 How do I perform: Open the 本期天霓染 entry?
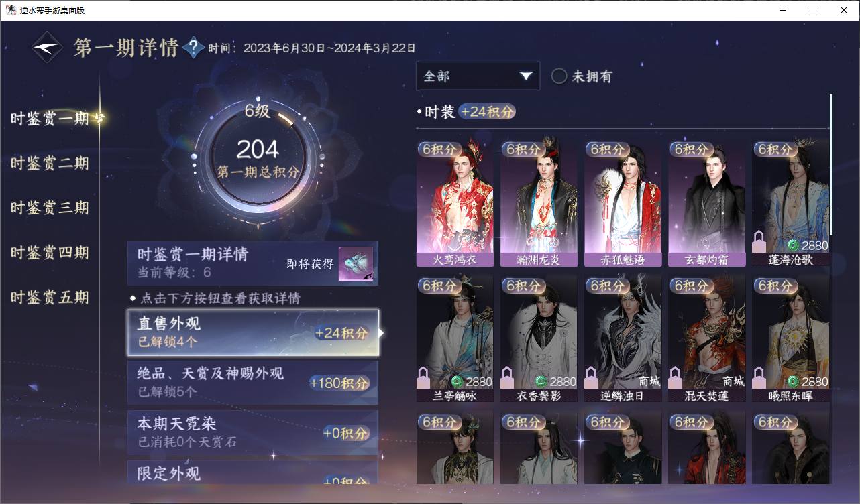pos(253,432)
